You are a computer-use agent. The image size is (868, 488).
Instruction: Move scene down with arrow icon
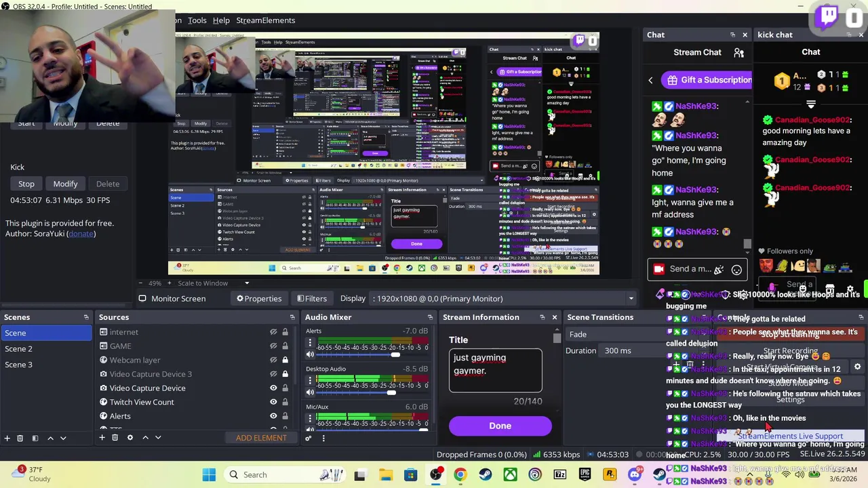[x=63, y=438]
